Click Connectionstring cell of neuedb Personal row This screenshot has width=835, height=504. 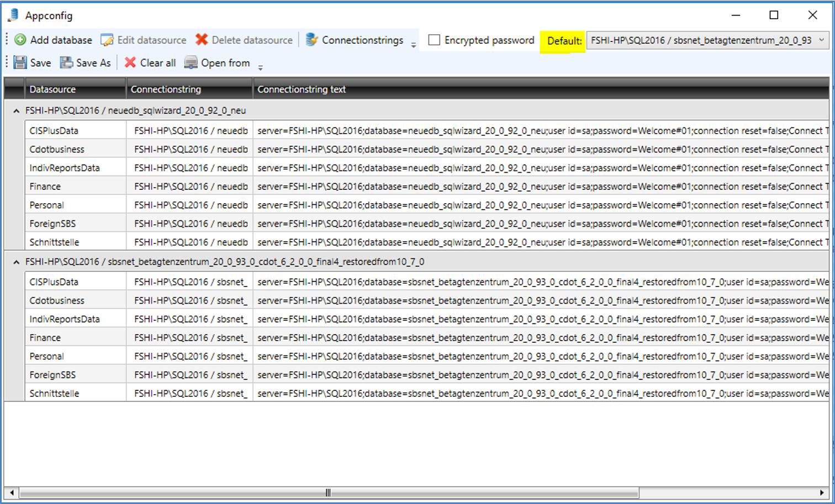tap(189, 205)
